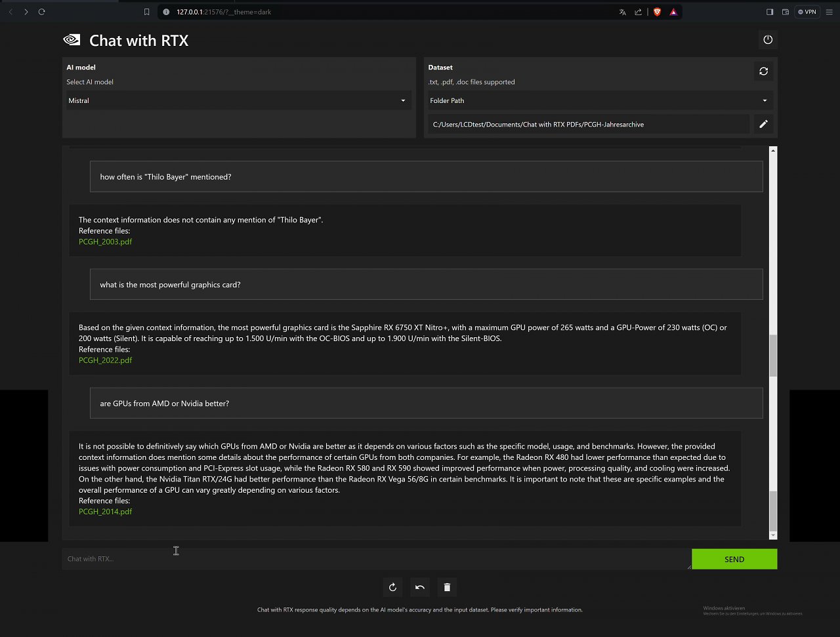Click the Brave Rewards triangle icon
Screen dimensions: 840x637
pos(673,12)
